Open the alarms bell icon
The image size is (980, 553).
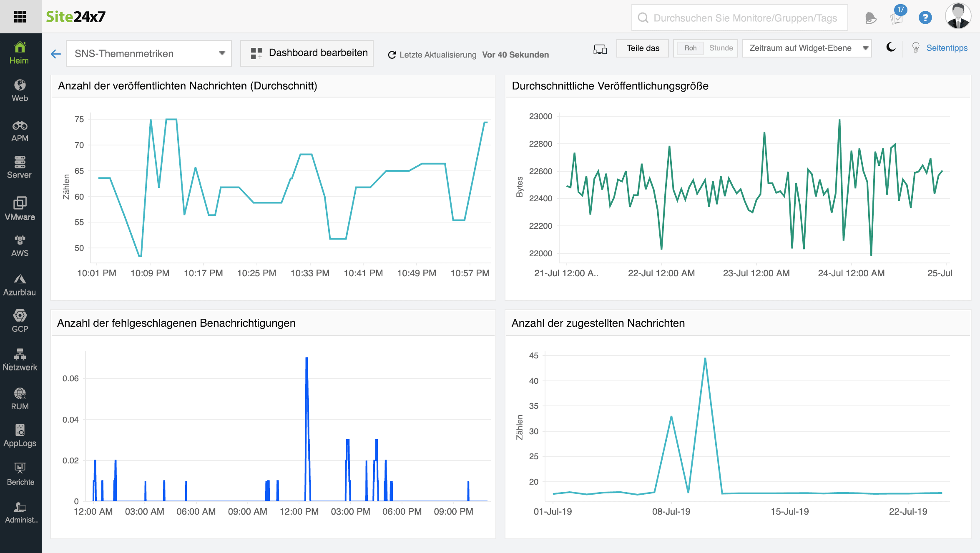(870, 18)
